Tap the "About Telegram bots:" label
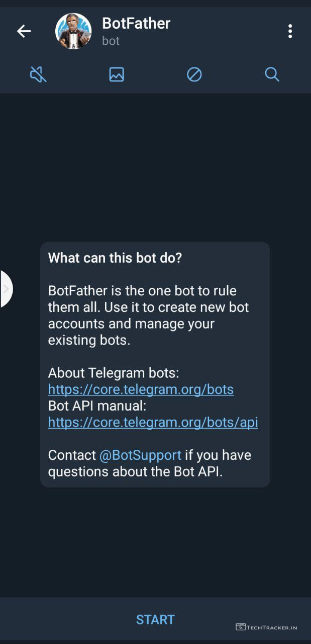The height and width of the screenshot is (644, 311). pos(114,373)
